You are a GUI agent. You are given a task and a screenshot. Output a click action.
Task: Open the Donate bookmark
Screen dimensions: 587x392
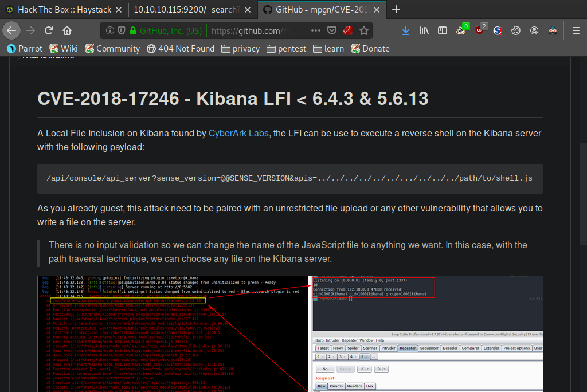pos(370,49)
